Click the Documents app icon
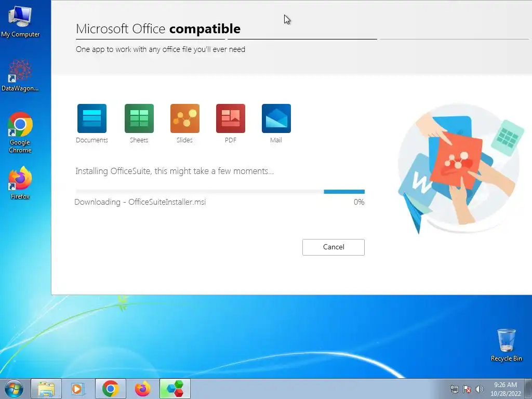The width and height of the screenshot is (532, 399). pos(91,118)
